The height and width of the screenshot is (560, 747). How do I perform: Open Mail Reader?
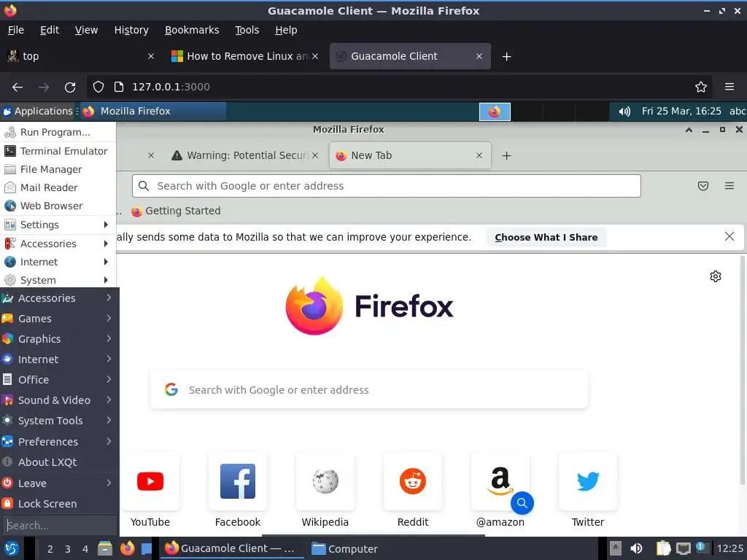click(58, 187)
